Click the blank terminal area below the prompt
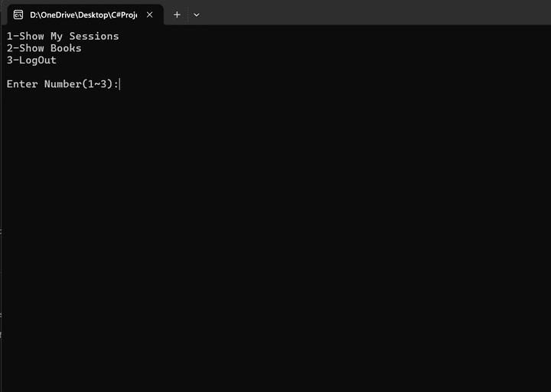The width and height of the screenshot is (551, 392). [x=275, y=230]
